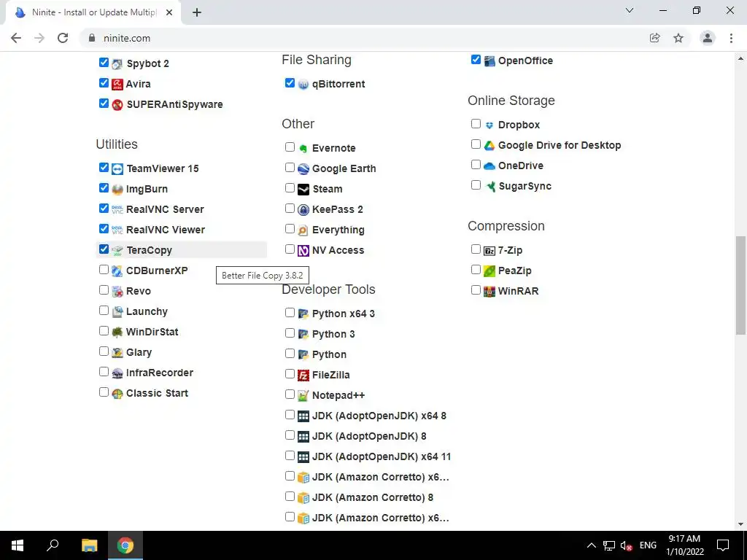Uncheck the RealVNC Viewer checkbox
Viewport: 747px width, 560px height.
(x=104, y=228)
